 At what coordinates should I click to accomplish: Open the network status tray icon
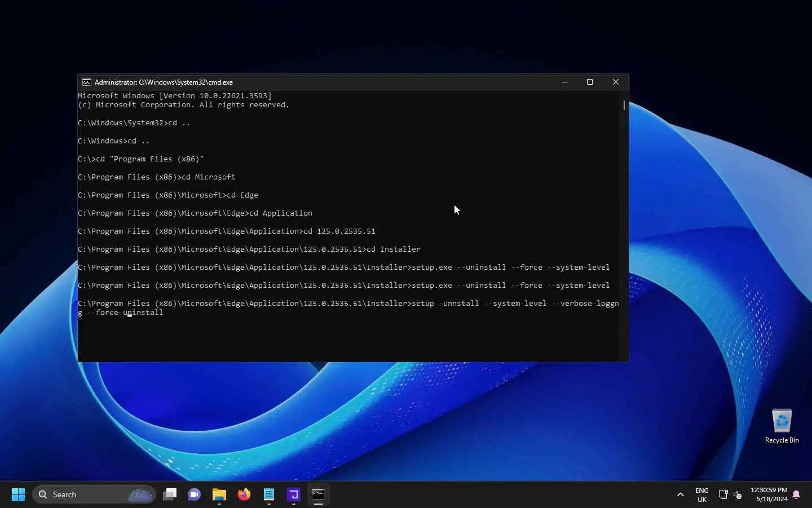click(723, 494)
